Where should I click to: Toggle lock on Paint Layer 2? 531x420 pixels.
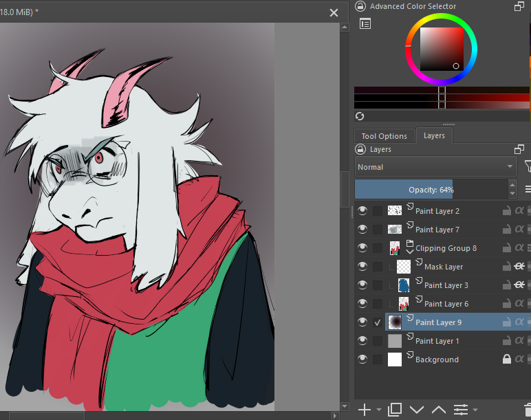(507, 210)
